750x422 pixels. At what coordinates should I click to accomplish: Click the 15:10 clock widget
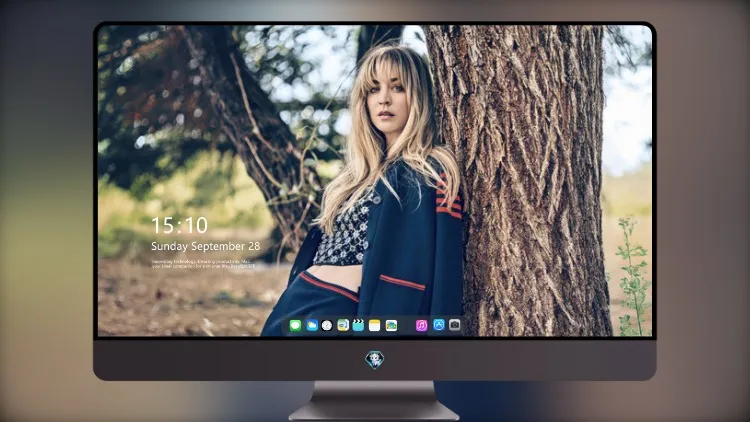coord(179,225)
